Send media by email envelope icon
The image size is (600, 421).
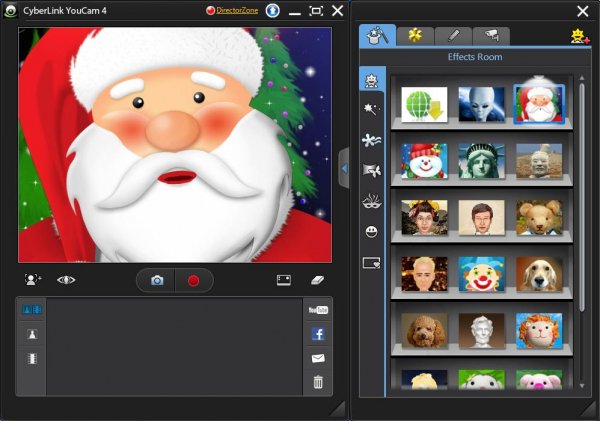[x=318, y=358]
